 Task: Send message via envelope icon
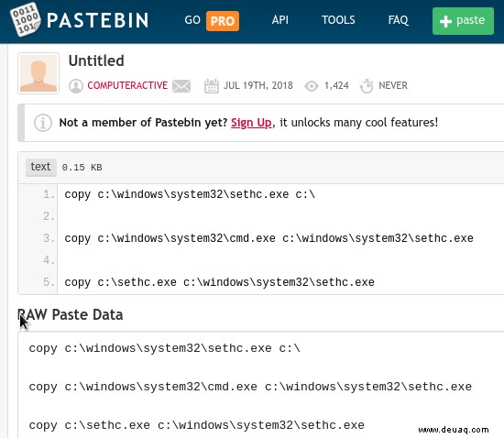181,86
